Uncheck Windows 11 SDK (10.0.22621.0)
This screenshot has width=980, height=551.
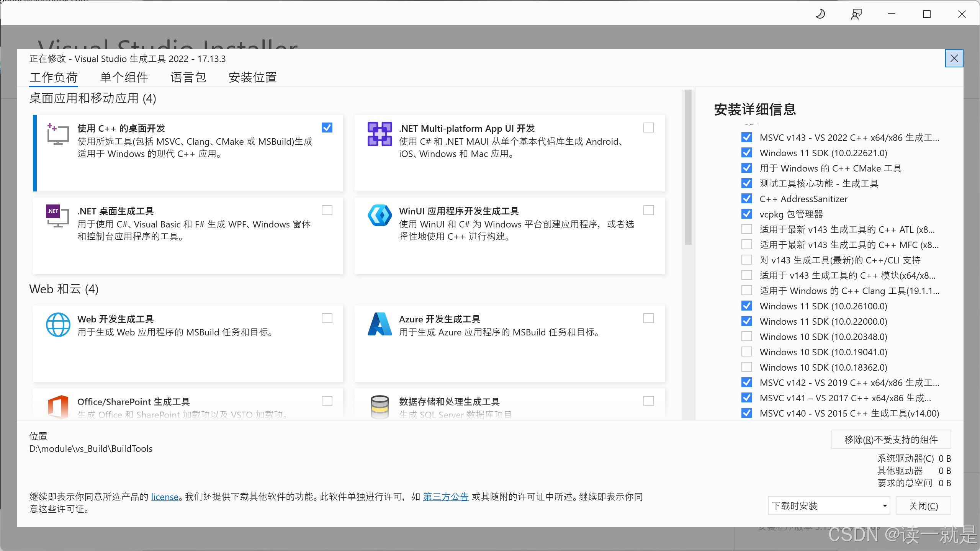coord(747,152)
